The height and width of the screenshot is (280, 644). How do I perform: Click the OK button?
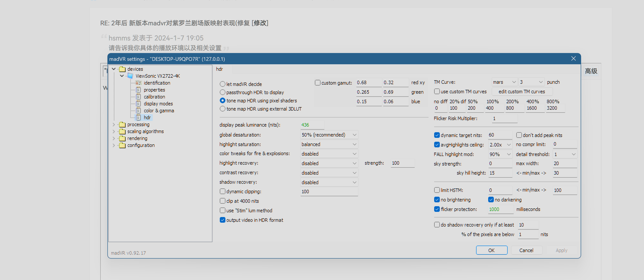point(491,250)
